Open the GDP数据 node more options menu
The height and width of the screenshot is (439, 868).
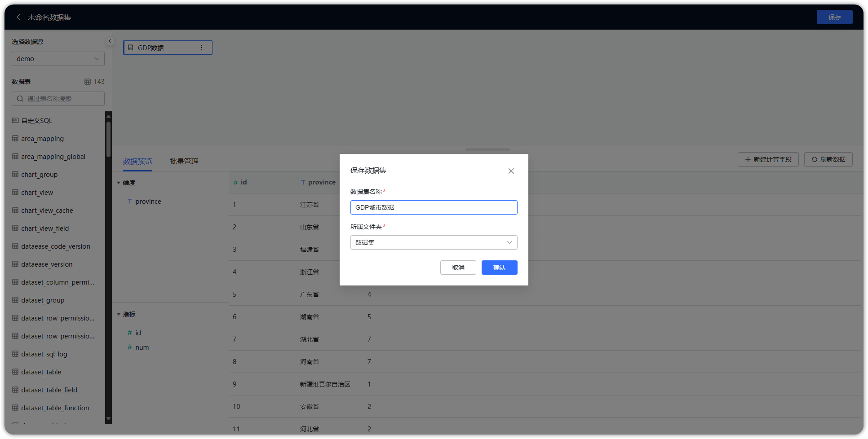click(202, 48)
